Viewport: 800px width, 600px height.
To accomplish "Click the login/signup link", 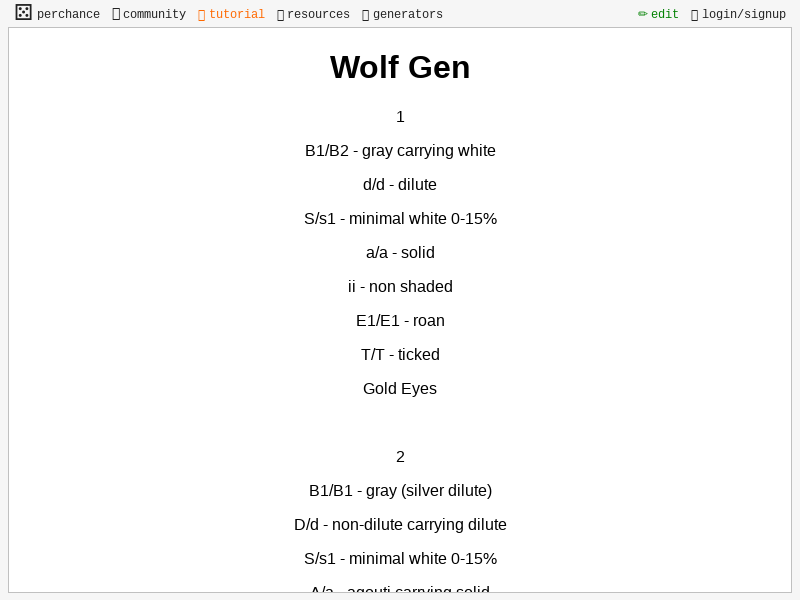I will pyautogui.click(x=743, y=14).
